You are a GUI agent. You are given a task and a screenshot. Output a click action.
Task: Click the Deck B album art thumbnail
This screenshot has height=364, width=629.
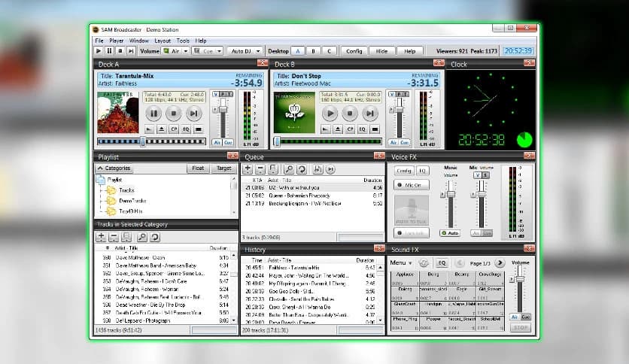click(x=294, y=113)
